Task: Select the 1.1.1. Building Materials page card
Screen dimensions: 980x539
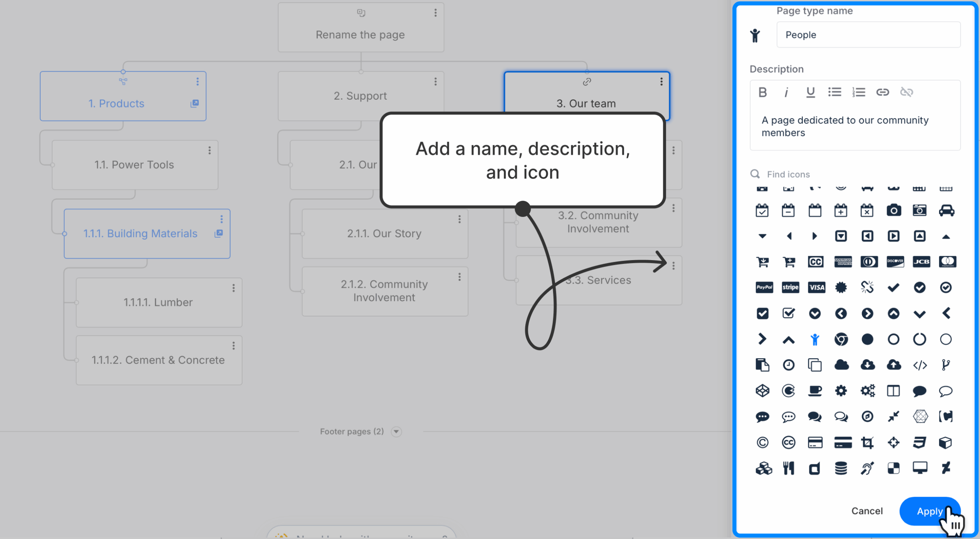Action: point(147,234)
